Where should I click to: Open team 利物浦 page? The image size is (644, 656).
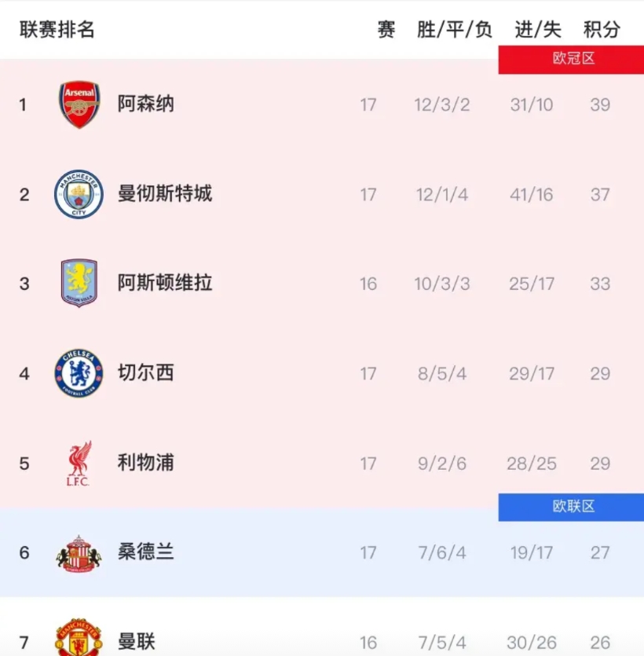pyautogui.click(x=146, y=464)
